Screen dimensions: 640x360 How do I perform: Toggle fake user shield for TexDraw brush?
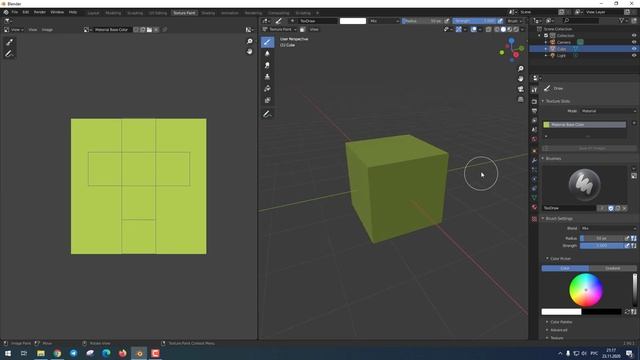tap(611, 208)
